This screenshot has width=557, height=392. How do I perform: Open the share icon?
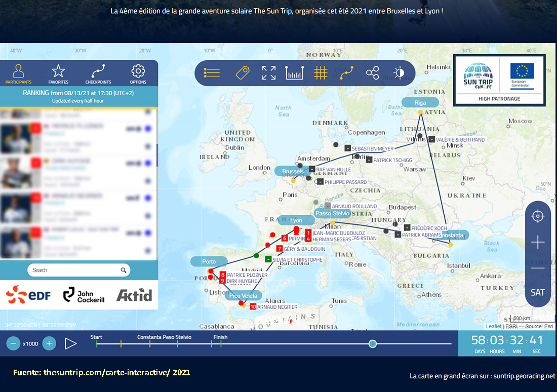[373, 73]
